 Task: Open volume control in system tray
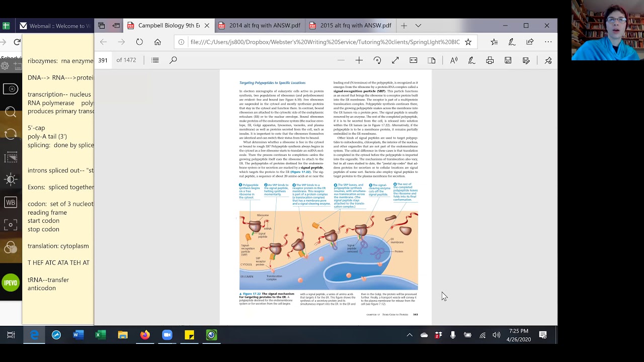click(x=497, y=335)
